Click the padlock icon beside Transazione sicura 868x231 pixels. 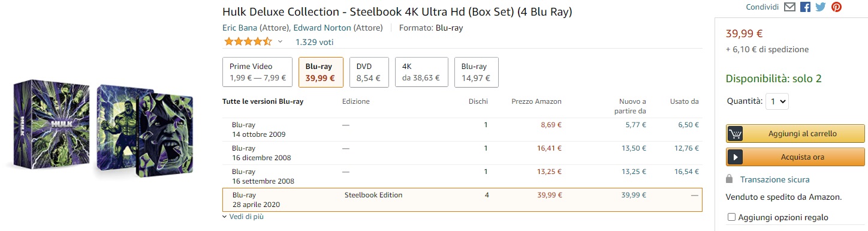point(729,179)
